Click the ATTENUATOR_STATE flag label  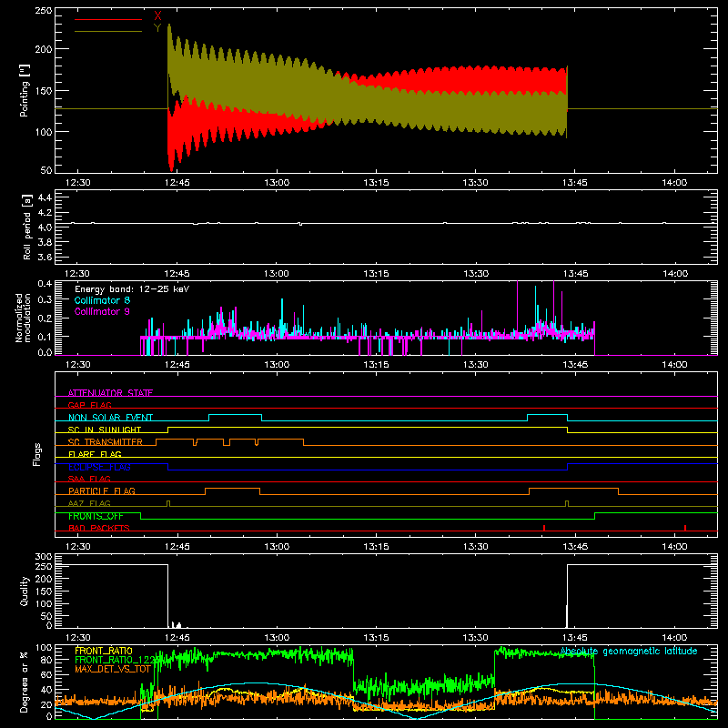pyautogui.click(x=110, y=393)
